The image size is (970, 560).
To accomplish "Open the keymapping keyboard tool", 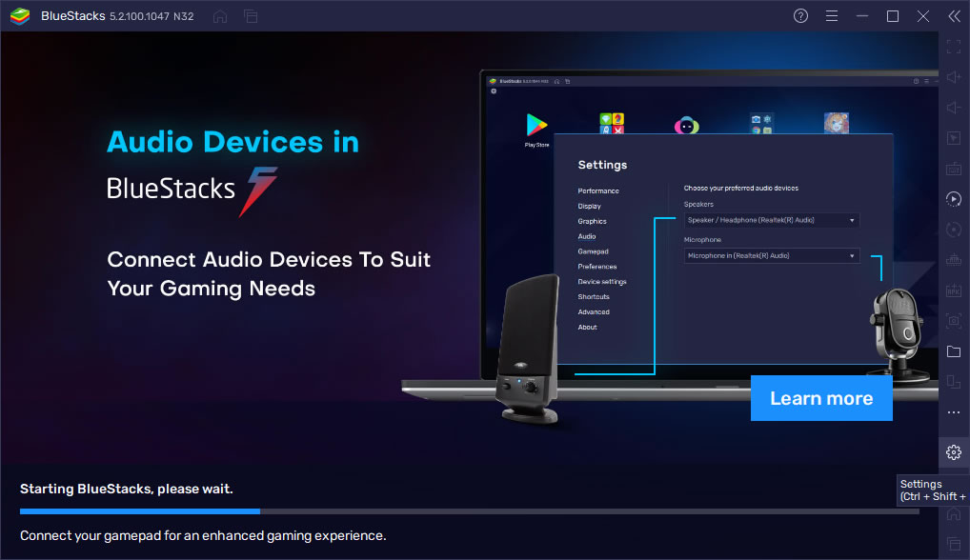I will tap(953, 168).
